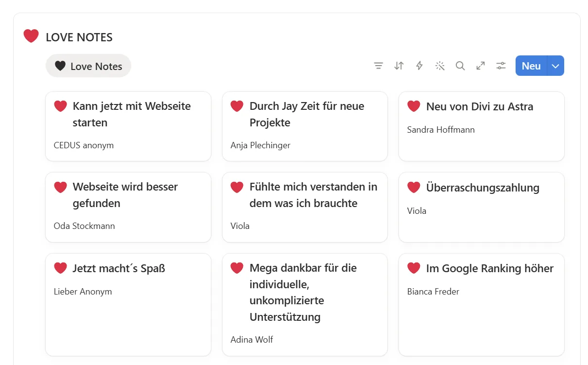
Task: Open the card 'Kann jetzt mit Webseite starten'
Action: (x=128, y=126)
